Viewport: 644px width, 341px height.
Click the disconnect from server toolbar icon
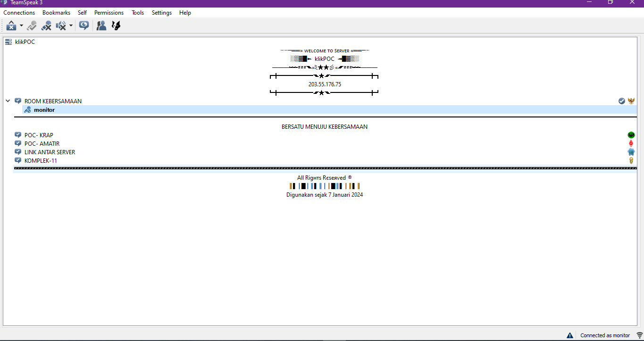click(x=11, y=25)
